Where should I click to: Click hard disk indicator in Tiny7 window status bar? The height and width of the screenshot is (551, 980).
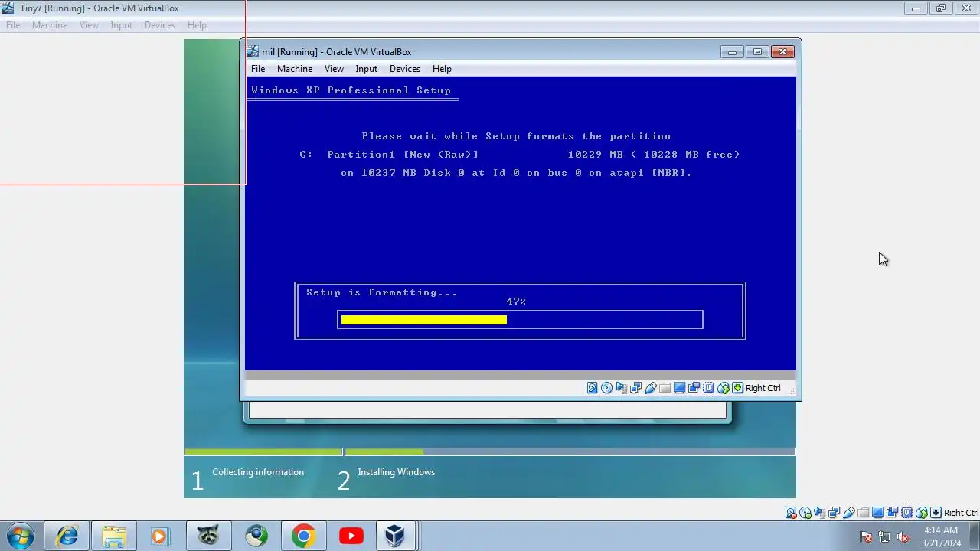pos(791,513)
